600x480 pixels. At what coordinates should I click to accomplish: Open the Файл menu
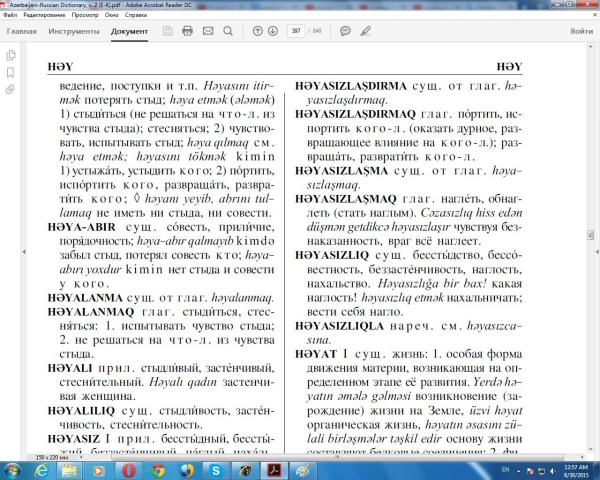pos(10,17)
